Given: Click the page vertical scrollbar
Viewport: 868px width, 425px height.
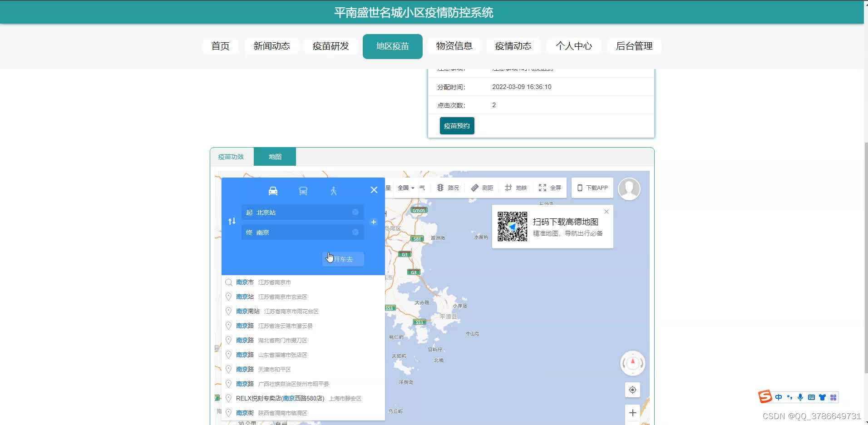Looking at the screenshot, I should tap(866, 259).
